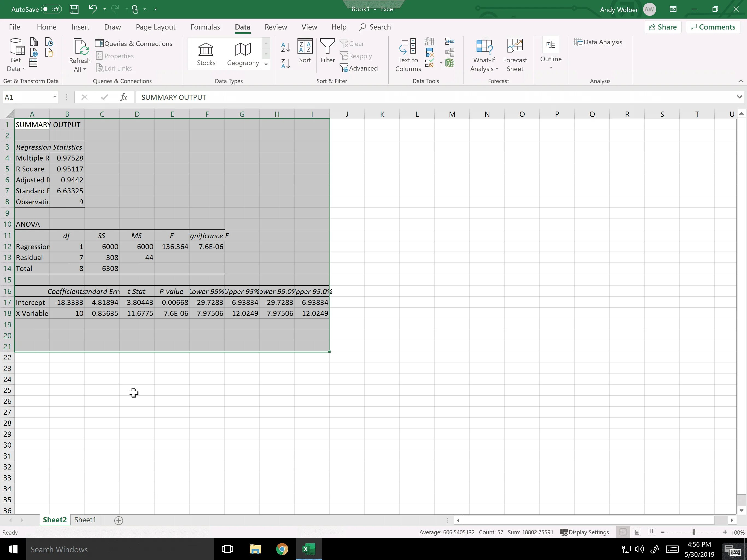Open the Formulas ribbon tab
Image resolution: width=747 pixels, height=560 pixels.
205,27
